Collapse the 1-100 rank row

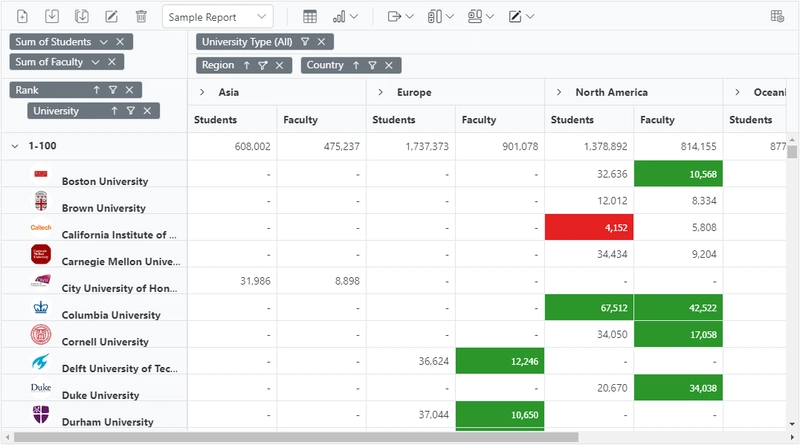[x=15, y=146]
